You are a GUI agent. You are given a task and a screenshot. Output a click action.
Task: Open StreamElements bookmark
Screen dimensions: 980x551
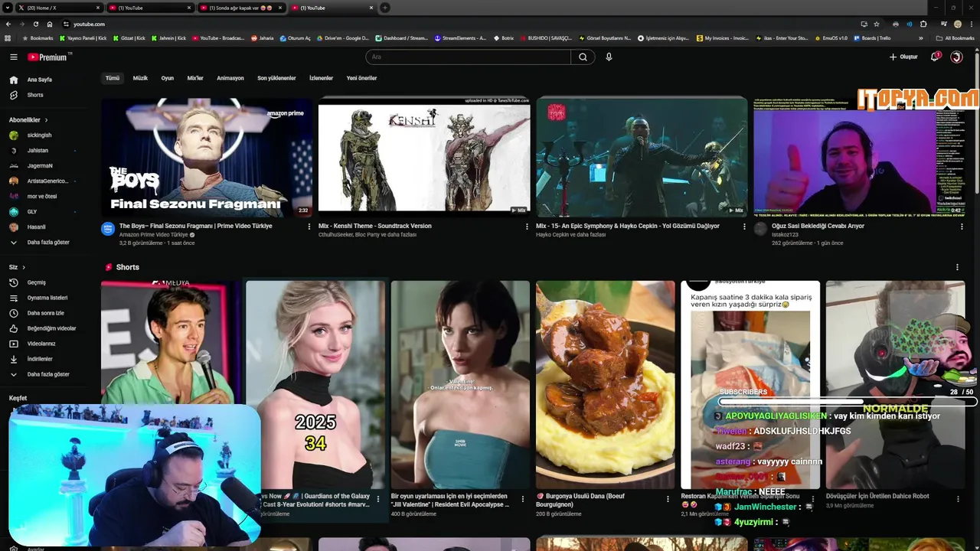(x=460, y=37)
